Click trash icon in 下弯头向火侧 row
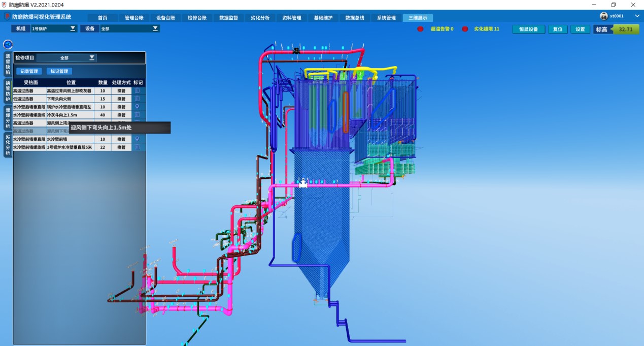Image resolution: width=644 pixels, height=346 pixels. tap(137, 99)
